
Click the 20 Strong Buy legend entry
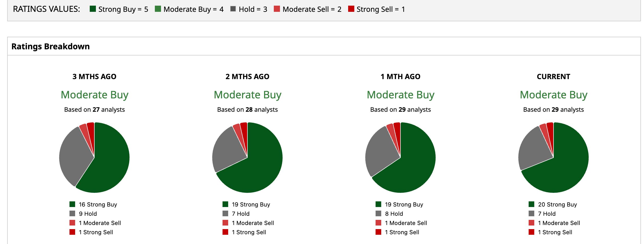pyautogui.click(x=553, y=204)
